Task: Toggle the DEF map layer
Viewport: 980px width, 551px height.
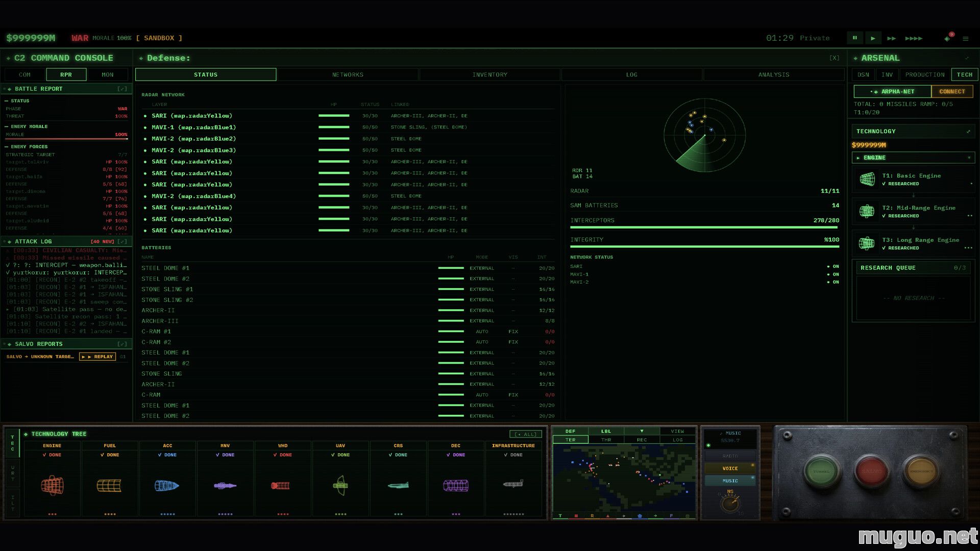Action: click(x=570, y=431)
